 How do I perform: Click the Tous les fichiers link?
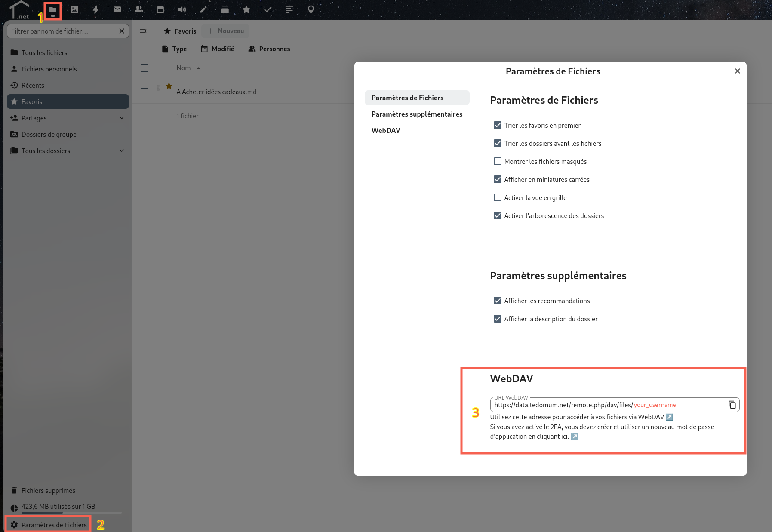[x=44, y=52]
